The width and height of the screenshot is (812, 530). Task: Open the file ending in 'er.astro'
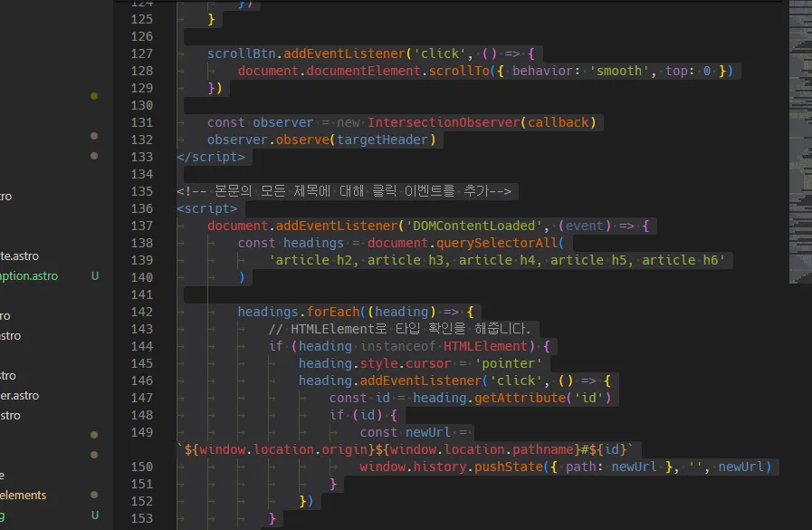pos(19,395)
